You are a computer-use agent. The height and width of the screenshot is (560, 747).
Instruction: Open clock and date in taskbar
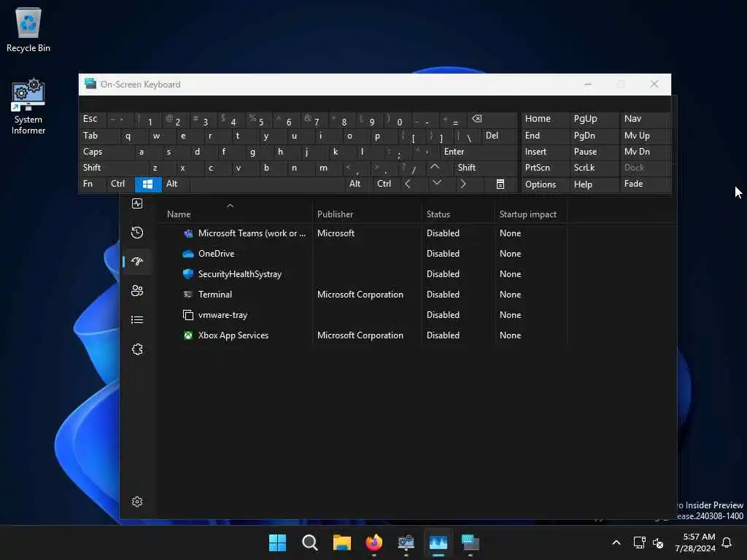pos(695,542)
